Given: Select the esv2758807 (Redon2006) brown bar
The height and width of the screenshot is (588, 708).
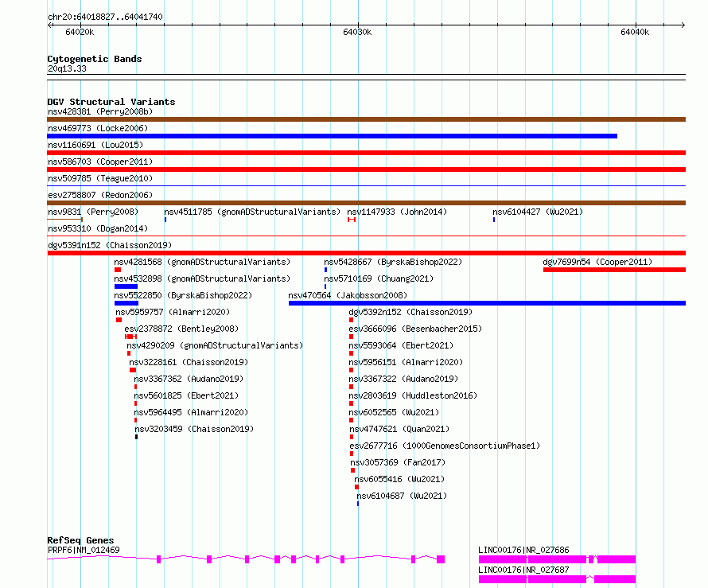Looking at the screenshot, I should click(366, 203).
